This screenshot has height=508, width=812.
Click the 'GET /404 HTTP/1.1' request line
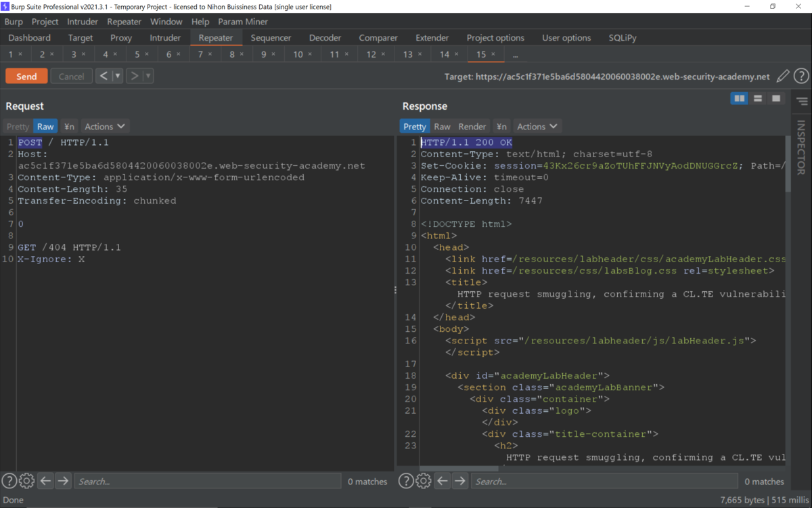[x=69, y=247]
